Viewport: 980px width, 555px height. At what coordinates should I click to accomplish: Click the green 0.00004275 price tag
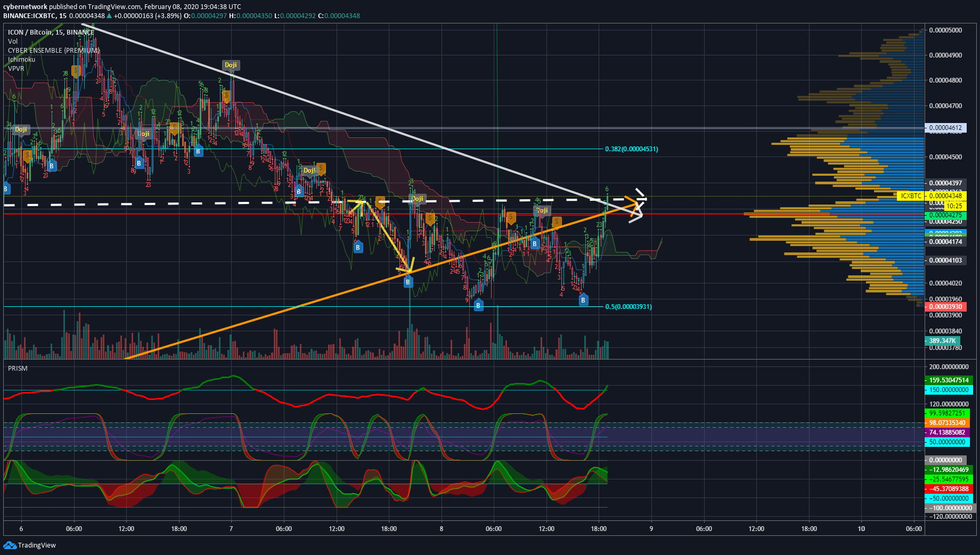(x=945, y=215)
